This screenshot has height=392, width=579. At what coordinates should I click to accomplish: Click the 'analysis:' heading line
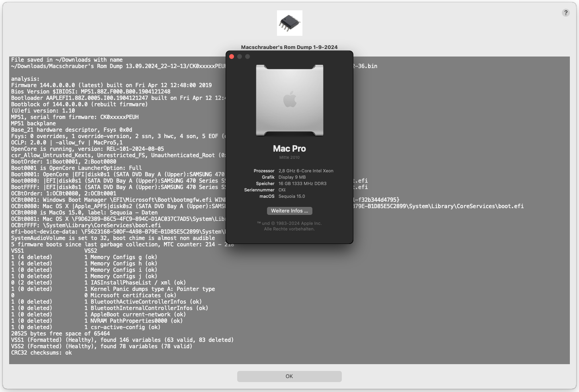[25, 79]
